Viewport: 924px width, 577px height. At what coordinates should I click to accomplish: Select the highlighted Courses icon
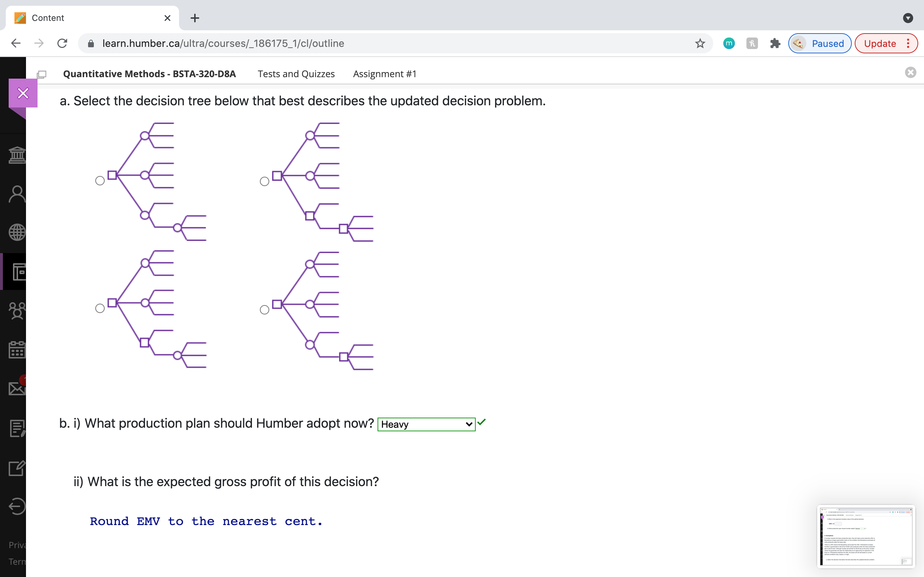point(17,272)
